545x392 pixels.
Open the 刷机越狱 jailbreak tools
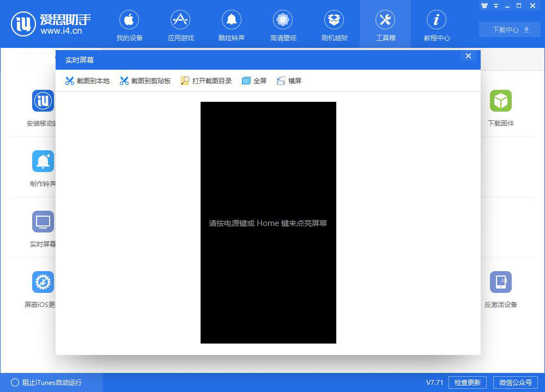[x=334, y=24]
